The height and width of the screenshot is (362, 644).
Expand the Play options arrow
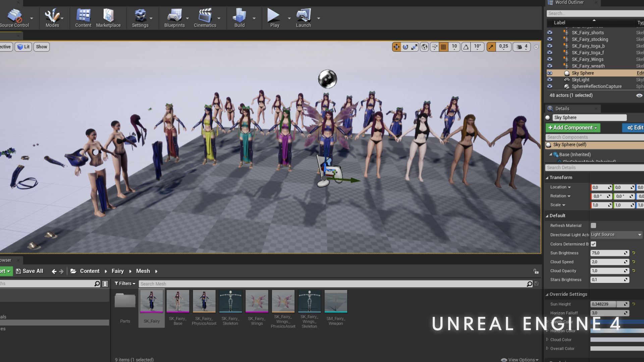pos(289,18)
